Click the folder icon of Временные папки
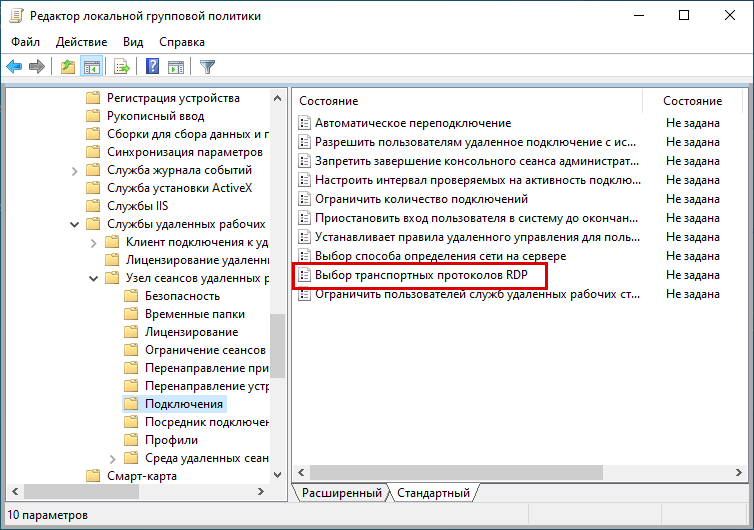The width and height of the screenshot is (754, 530). pyautogui.click(x=131, y=314)
